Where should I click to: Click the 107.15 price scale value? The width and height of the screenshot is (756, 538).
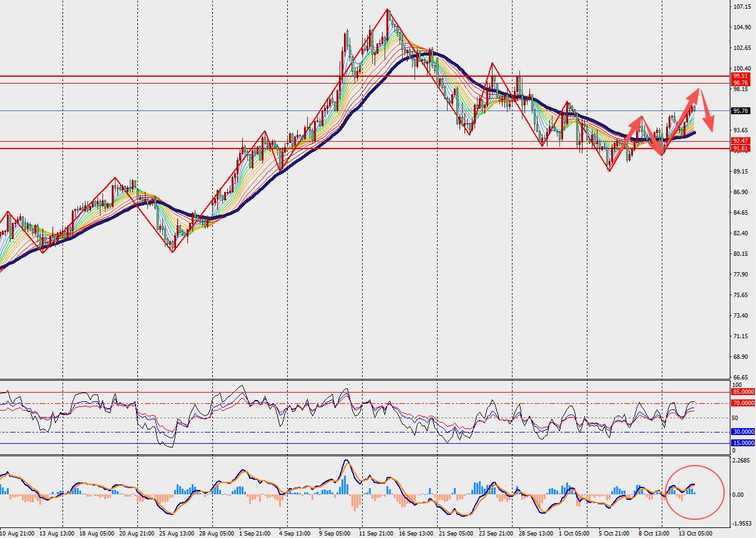[742, 7]
